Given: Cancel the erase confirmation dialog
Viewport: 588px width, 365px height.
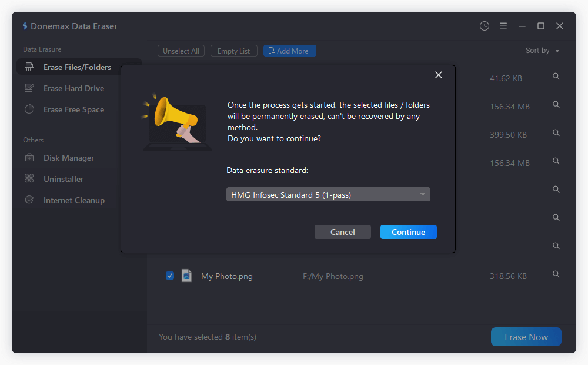Looking at the screenshot, I should click(343, 231).
